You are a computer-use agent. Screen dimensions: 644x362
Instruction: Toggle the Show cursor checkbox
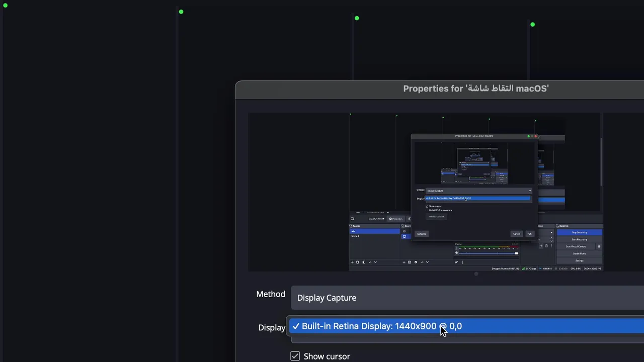295,356
